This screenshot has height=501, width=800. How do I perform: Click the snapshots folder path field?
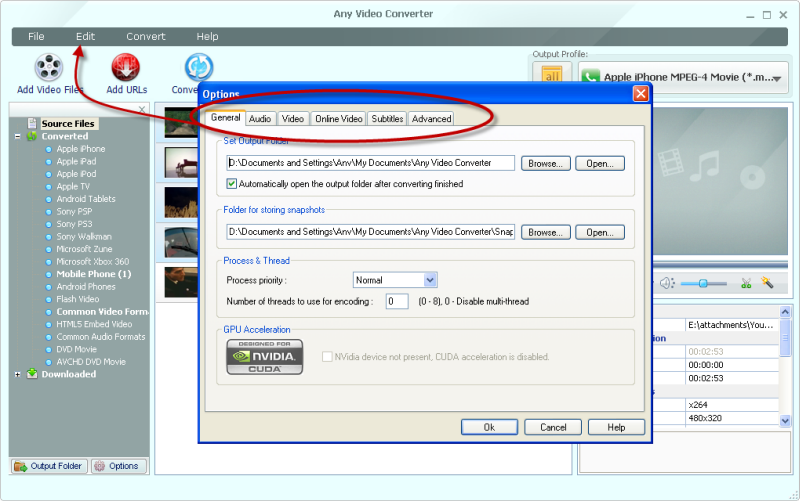click(370, 232)
